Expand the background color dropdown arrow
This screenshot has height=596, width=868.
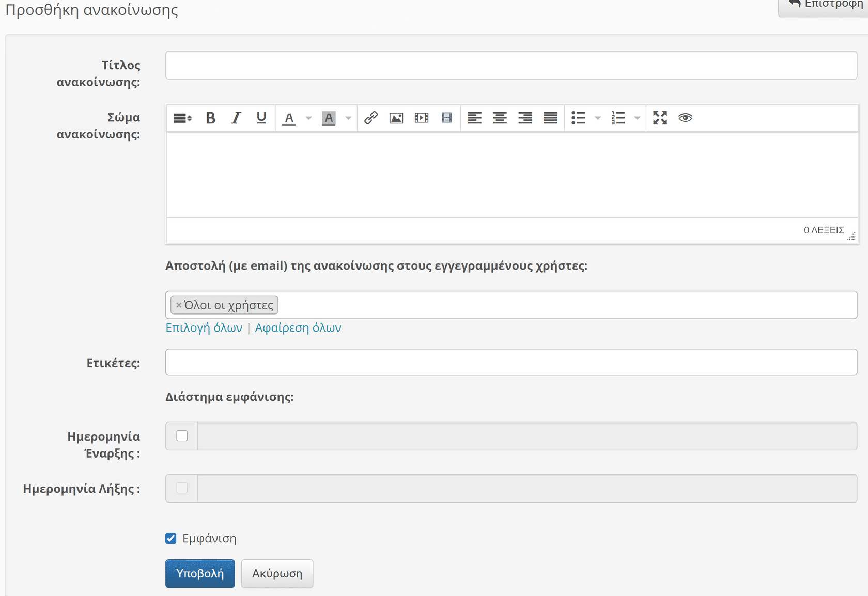348,118
